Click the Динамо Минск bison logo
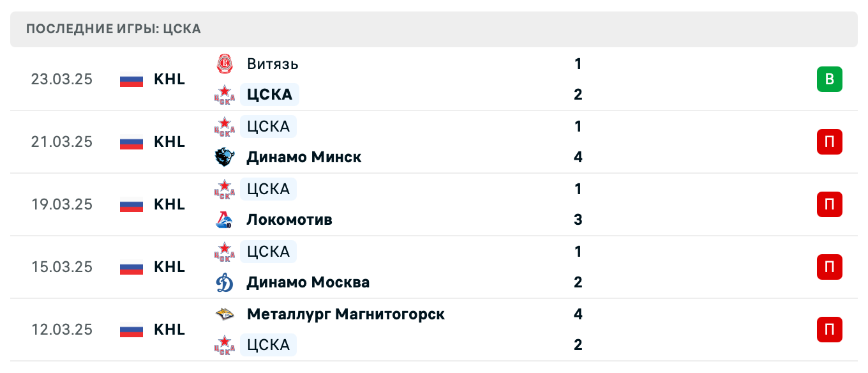The image size is (868, 373). (x=224, y=157)
